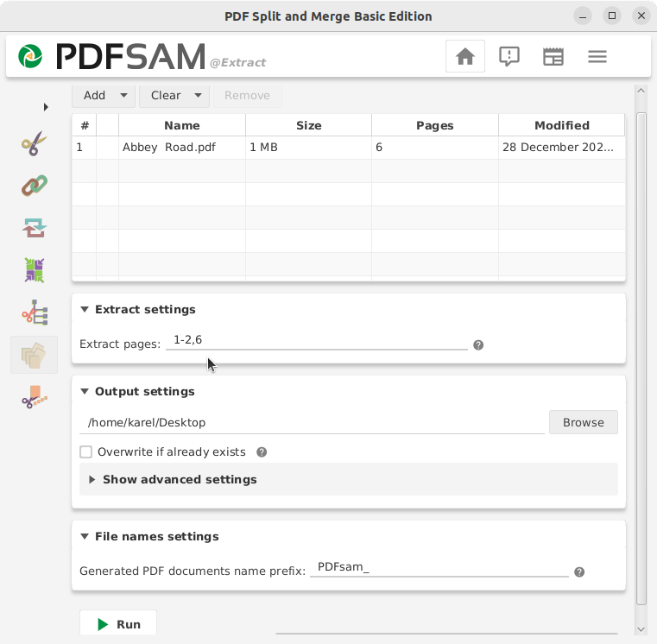657x644 pixels.
Task: Click the scrollbar up arrow
Action: (641, 91)
